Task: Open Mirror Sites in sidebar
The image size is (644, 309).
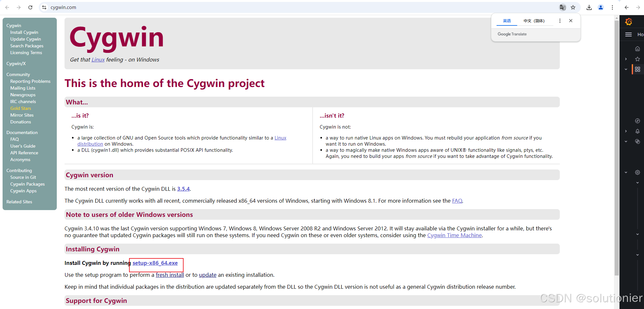Action: click(22, 115)
